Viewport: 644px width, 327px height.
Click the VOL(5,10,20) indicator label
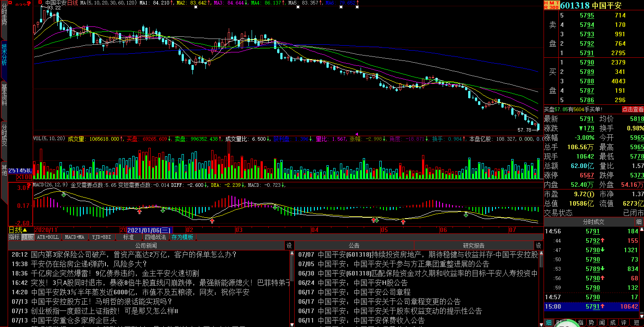coord(49,139)
